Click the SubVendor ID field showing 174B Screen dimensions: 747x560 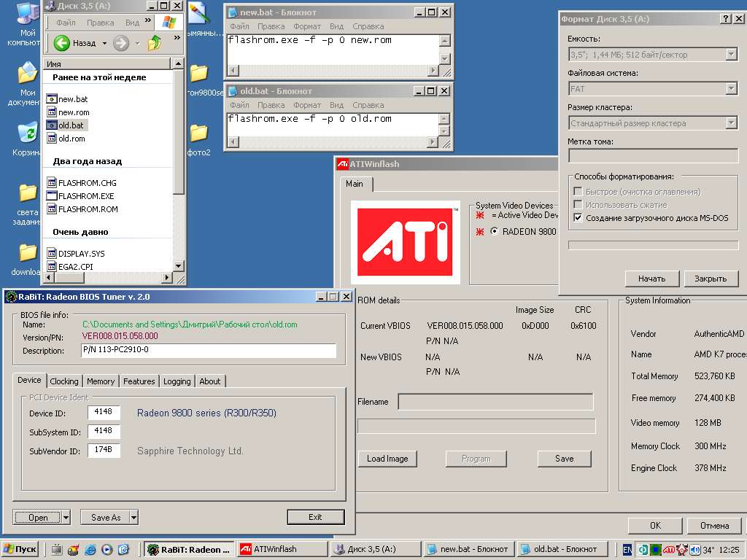[x=104, y=450]
